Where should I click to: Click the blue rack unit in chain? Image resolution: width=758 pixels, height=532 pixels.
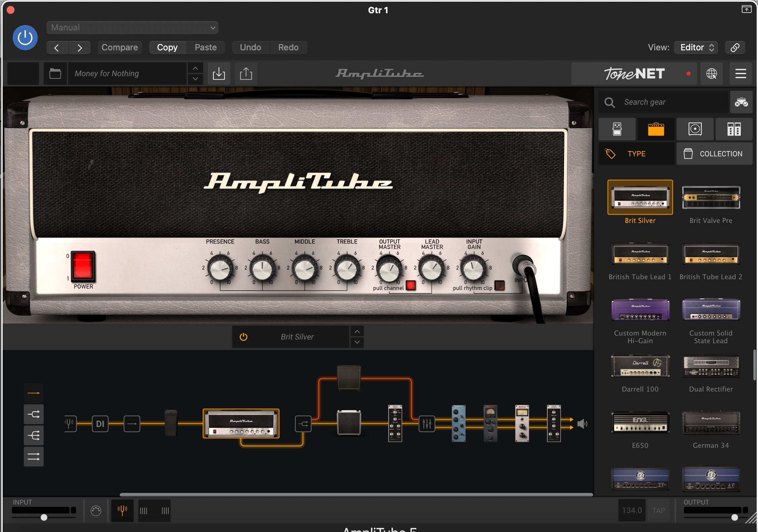click(459, 423)
